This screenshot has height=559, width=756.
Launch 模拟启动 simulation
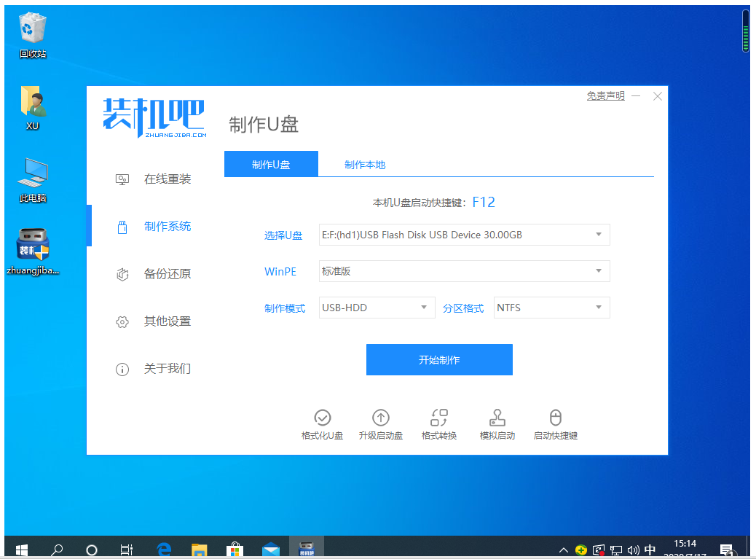point(497,424)
